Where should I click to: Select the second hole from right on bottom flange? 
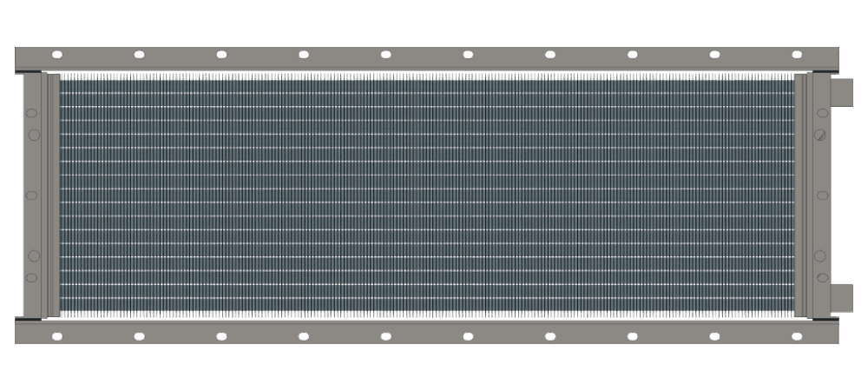point(714,335)
